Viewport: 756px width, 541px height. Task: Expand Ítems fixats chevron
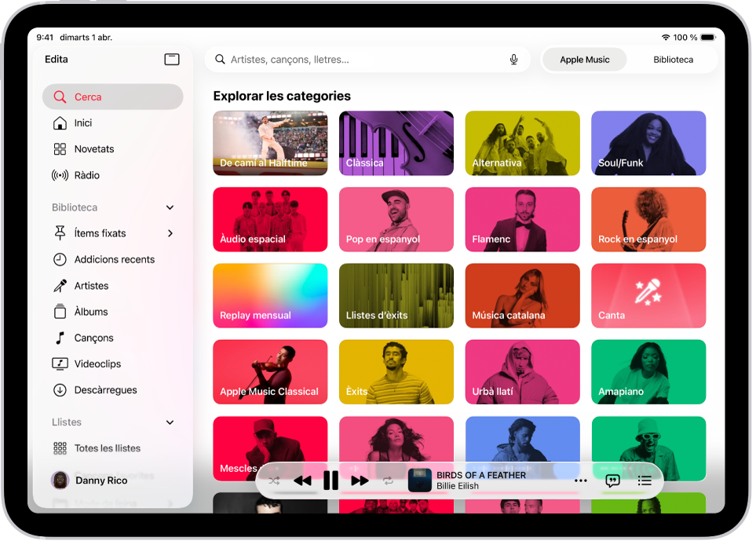[x=170, y=233]
